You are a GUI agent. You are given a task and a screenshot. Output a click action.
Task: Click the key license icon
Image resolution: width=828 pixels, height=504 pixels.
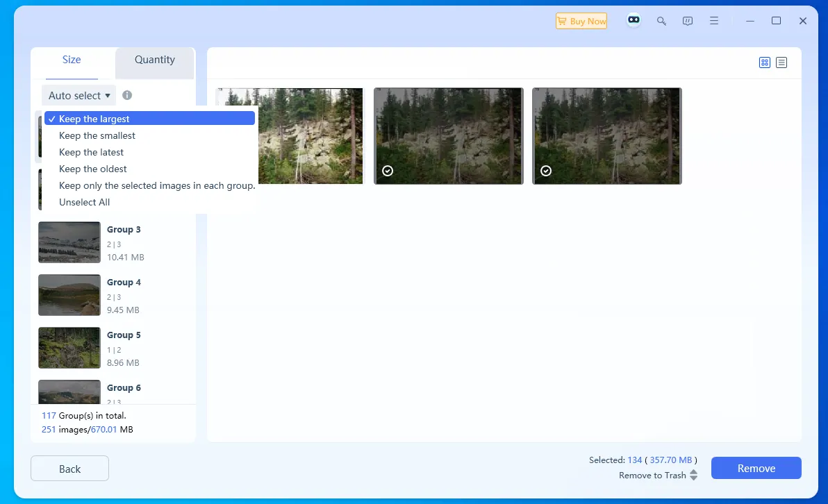click(661, 21)
